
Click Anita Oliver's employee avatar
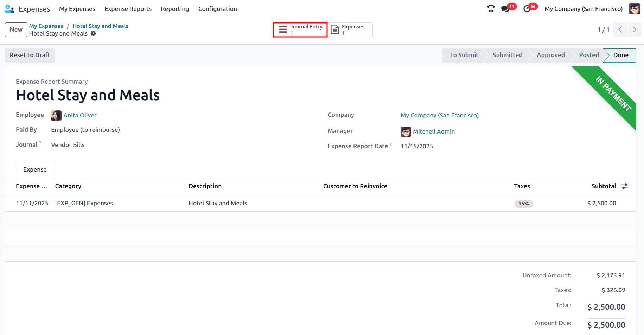[x=56, y=115]
